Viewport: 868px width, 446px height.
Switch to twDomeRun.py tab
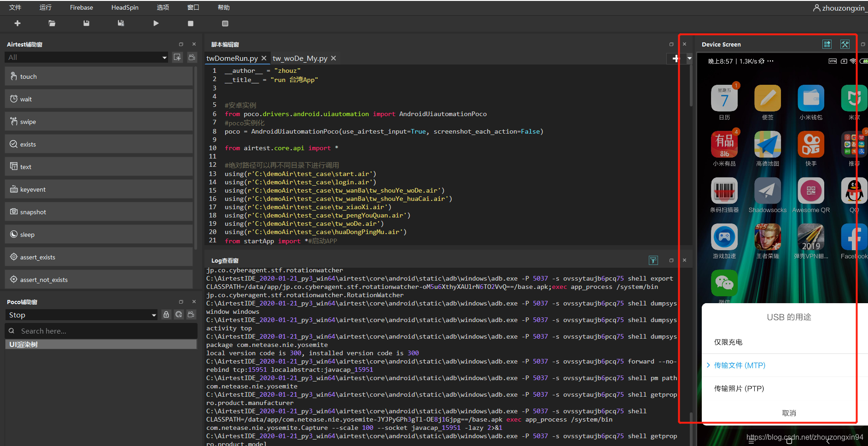(232, 59)
